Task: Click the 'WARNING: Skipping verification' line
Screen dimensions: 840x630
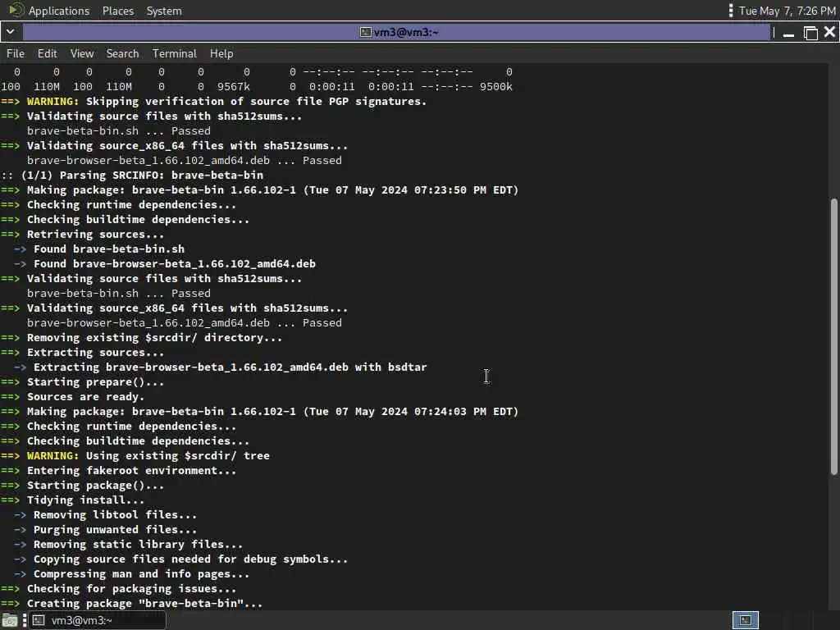Action: coord(213,101)
